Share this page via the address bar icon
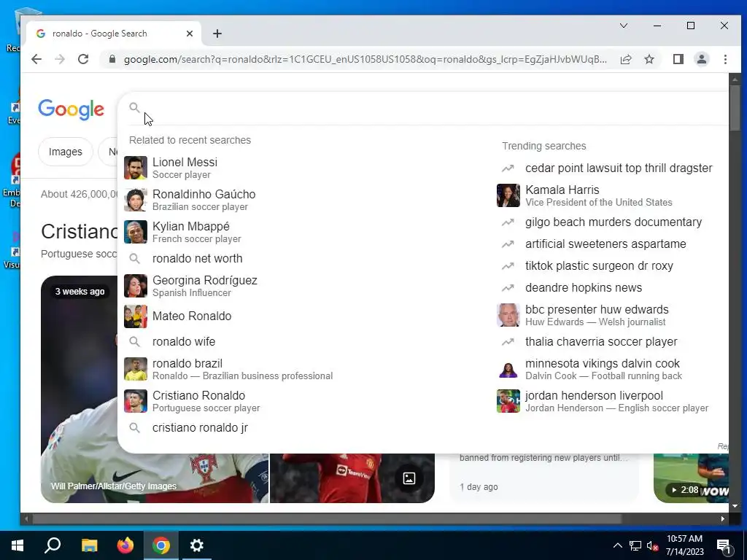This screenshot has width=747, height=560. pos(625,59)
